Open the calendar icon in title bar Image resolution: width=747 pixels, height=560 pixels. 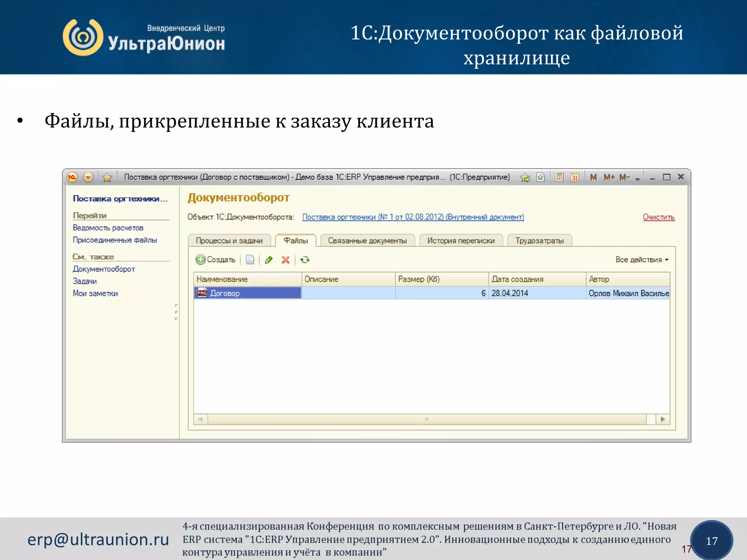pos(574,177)
